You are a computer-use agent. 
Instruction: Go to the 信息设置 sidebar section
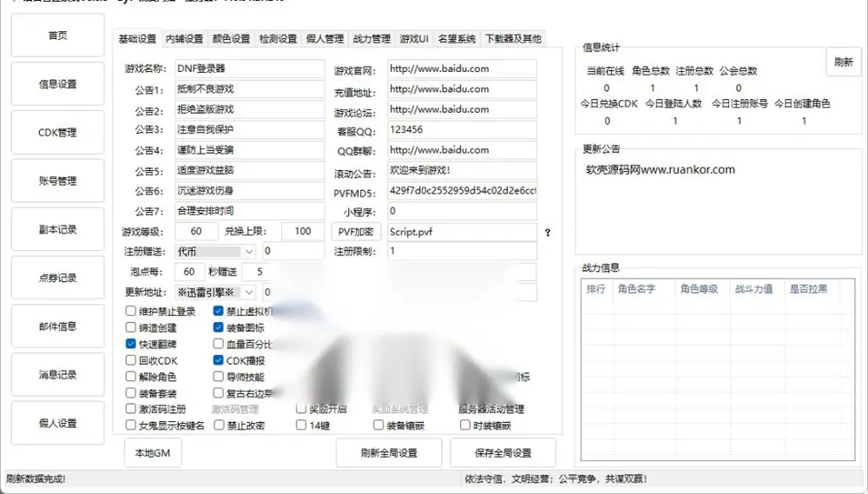click(x=57, y=83)
